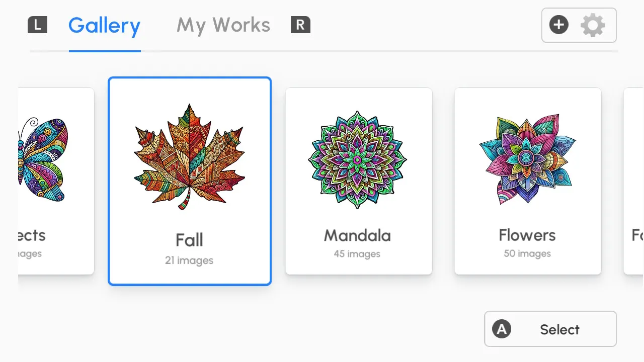Switch to the Gallery tab
644x362 pixels.
tap(104, 25)
